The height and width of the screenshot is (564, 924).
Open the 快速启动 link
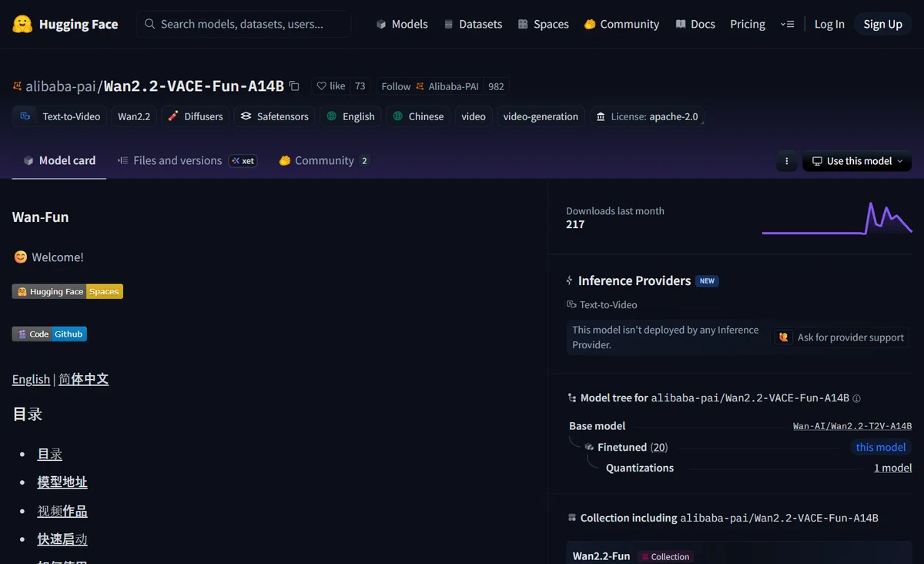pos(62,539)
